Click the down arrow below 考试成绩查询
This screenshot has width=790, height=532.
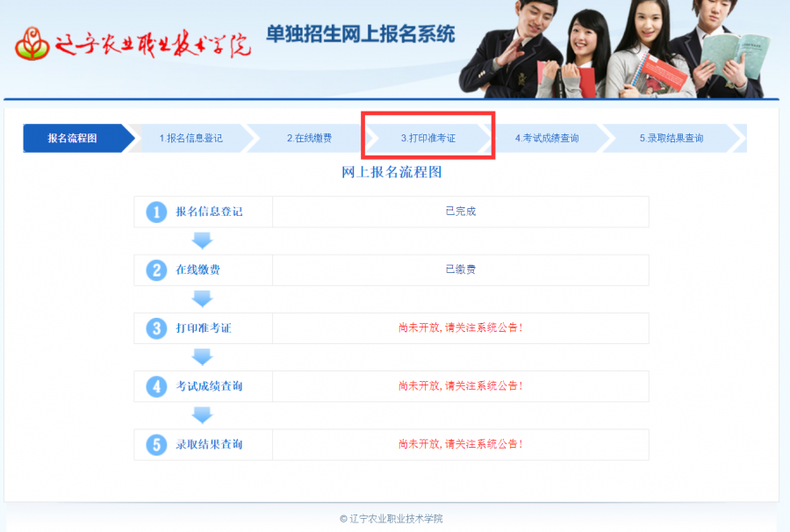tap(202, 415)
